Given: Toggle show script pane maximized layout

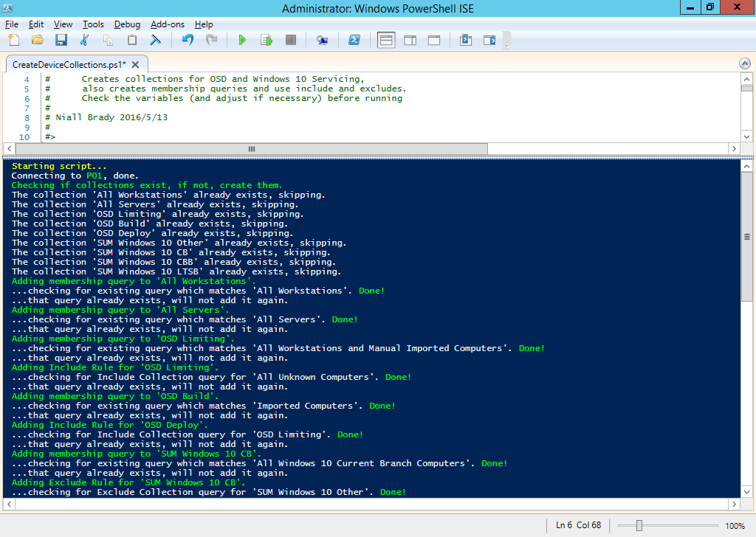Looking at the screenshot, I should (434, 40).
